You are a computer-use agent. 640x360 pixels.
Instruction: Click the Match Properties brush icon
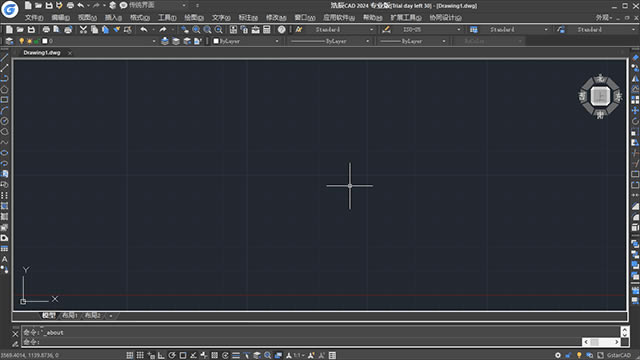(117, 29)
